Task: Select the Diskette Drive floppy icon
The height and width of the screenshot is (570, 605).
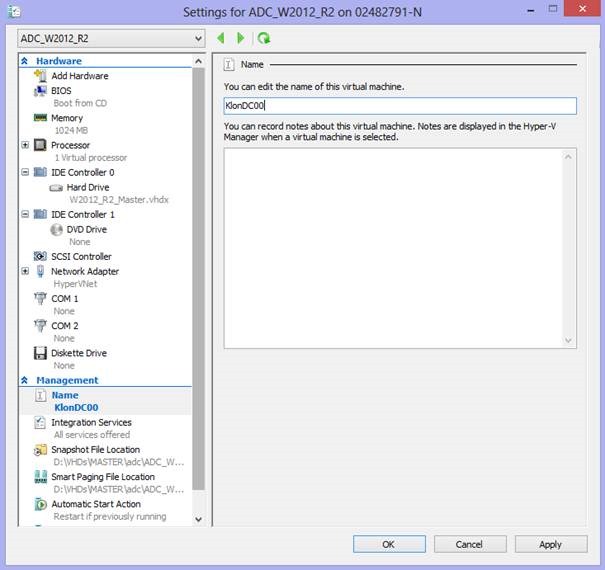Action: [x=40, y=353]
